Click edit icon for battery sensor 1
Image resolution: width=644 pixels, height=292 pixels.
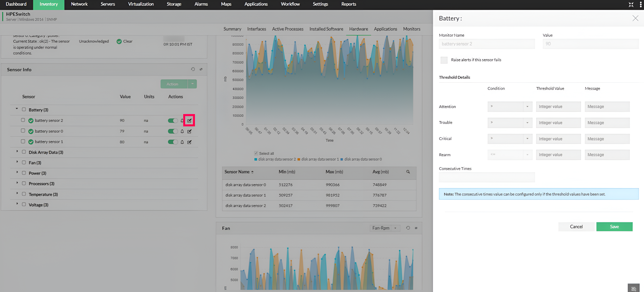[189, 142]
